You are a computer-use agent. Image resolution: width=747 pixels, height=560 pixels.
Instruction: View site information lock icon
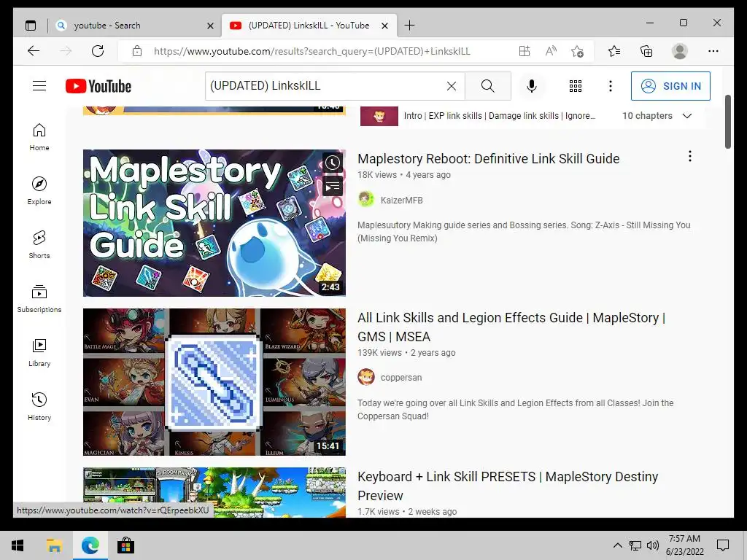[137, 51]
